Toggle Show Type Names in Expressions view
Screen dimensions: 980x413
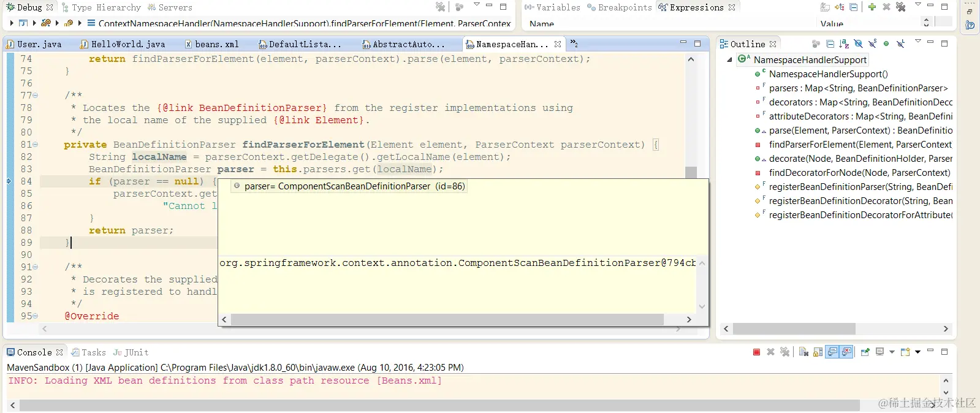point(825,7)
